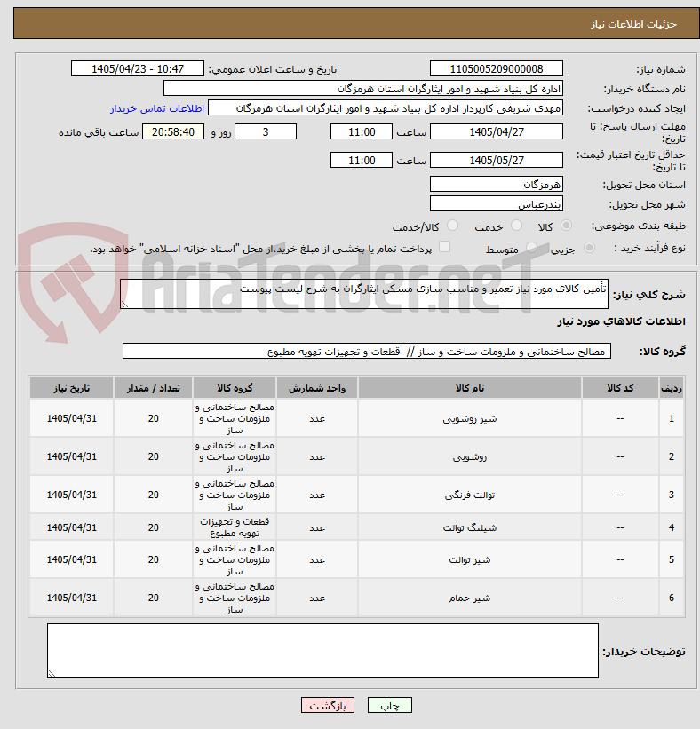Click the remaining time 20:58:40 field
The width and height of the screenshot is (700, 729).
173,132
